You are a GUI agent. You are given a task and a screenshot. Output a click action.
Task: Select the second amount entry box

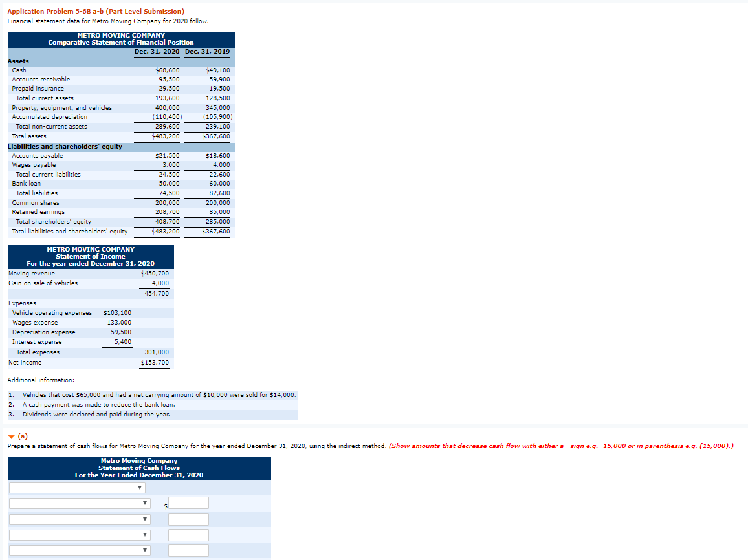188,519
